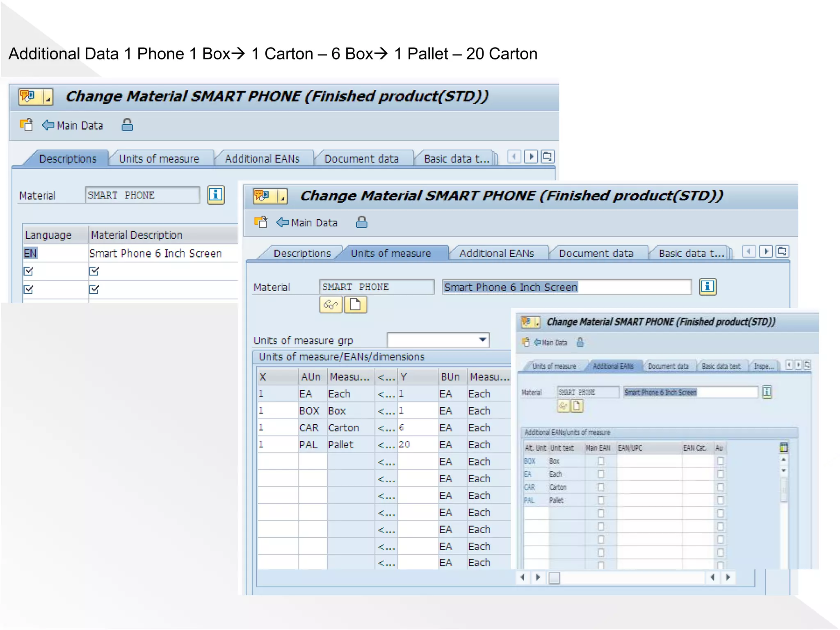Screen dimensions: 840x630
Task: Select Units of measure tab in the middle window
Action: tap(391, 253)
